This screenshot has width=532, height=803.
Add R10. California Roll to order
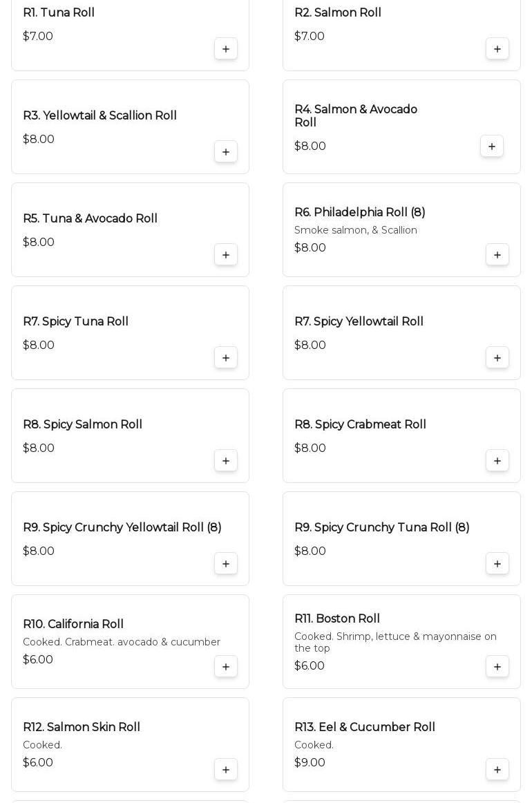226,667
